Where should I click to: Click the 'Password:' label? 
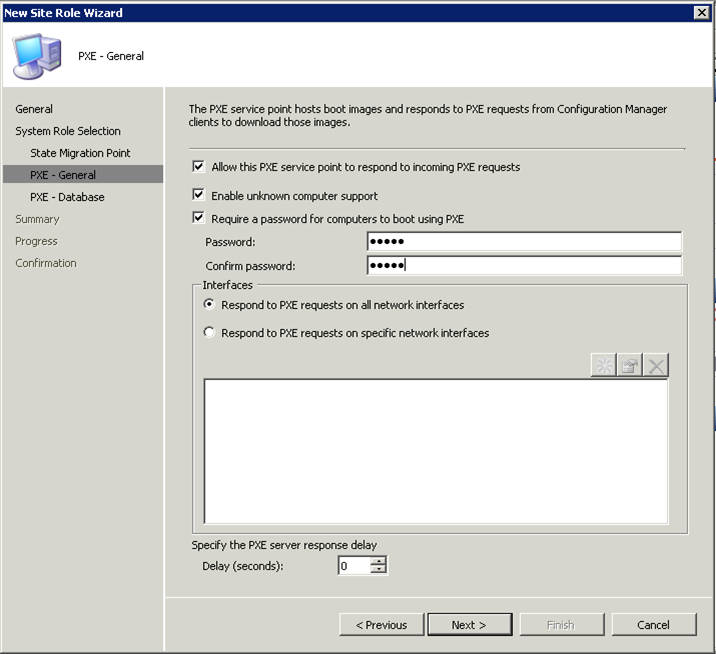tap(230, 242)
